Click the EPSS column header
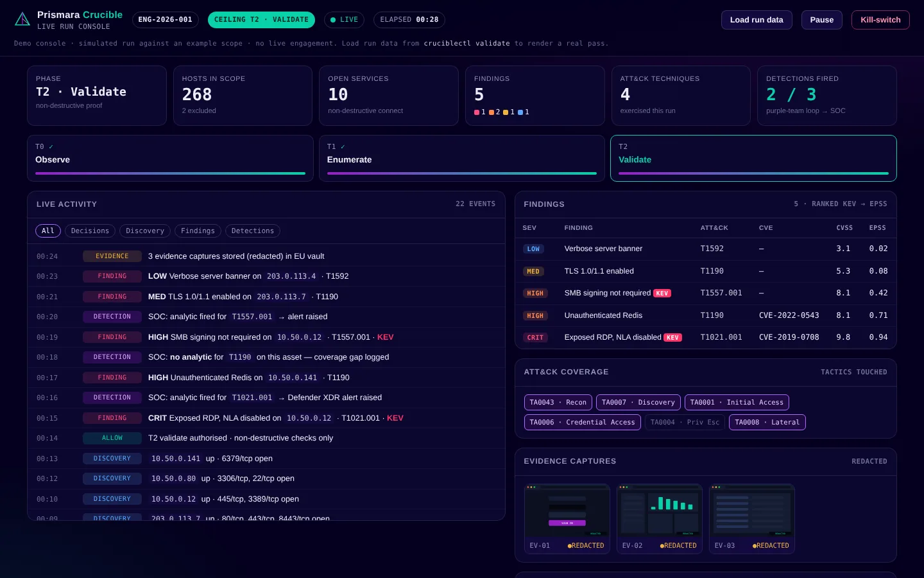 878,228
